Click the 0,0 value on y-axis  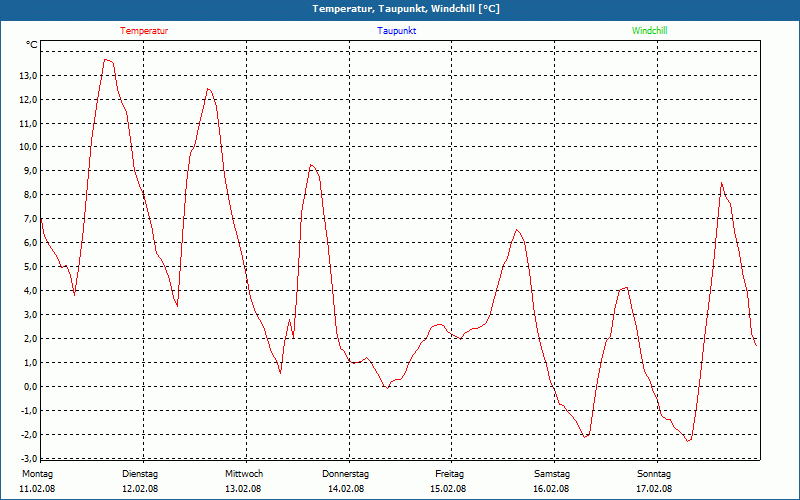tap(28, 387)
